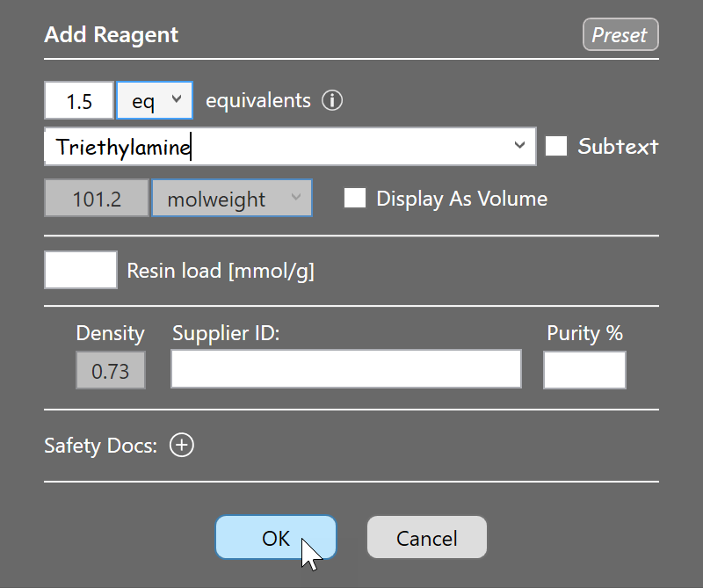Viewport: 703px width, 588px height.
Task: Click the Display As Volume label text
Action: pyautogui.click(x=462, y=199)
